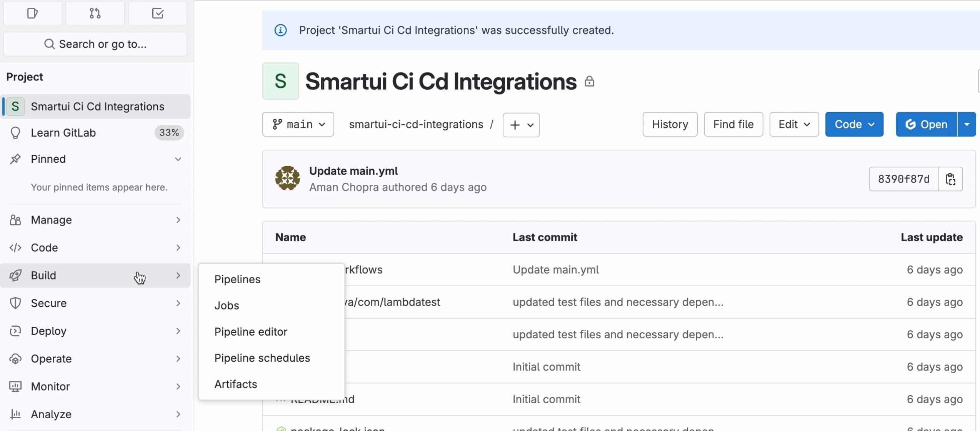
Task: Open the to-do list icon
Action: pyautogui.click(x=158, y=13)
